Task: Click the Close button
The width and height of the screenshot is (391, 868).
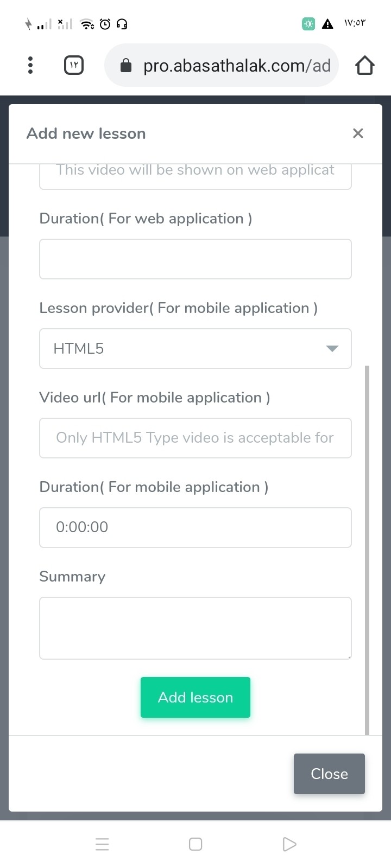Action: (x=329, y=774)
